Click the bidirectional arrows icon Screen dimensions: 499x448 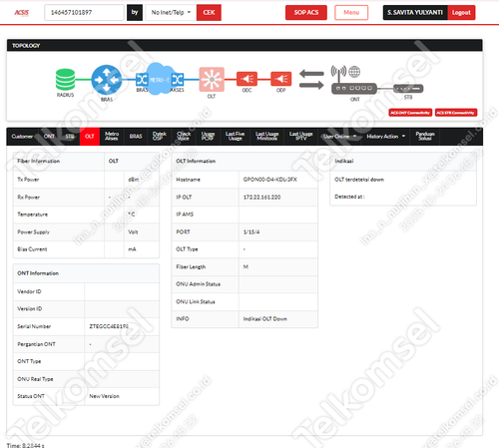(x=311, y=79)
